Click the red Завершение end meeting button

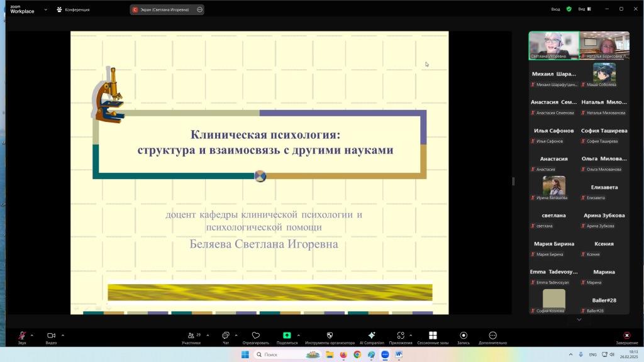click(627, 337)
